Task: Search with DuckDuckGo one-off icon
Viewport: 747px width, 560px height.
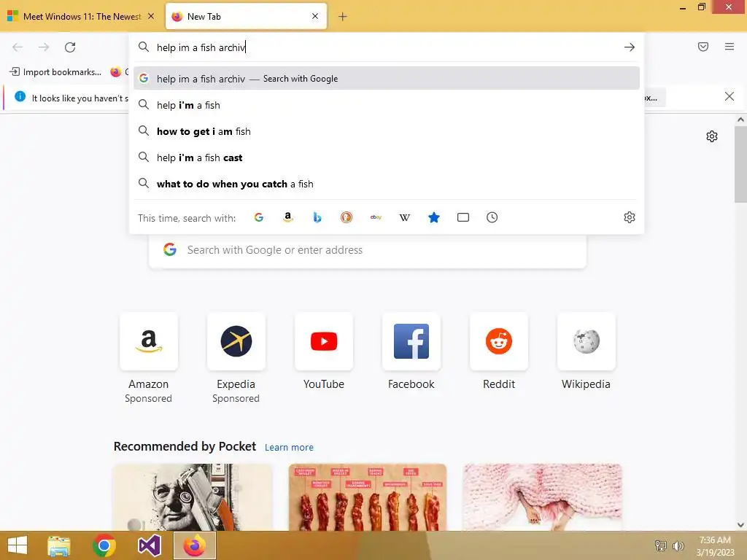Action: 347,217
